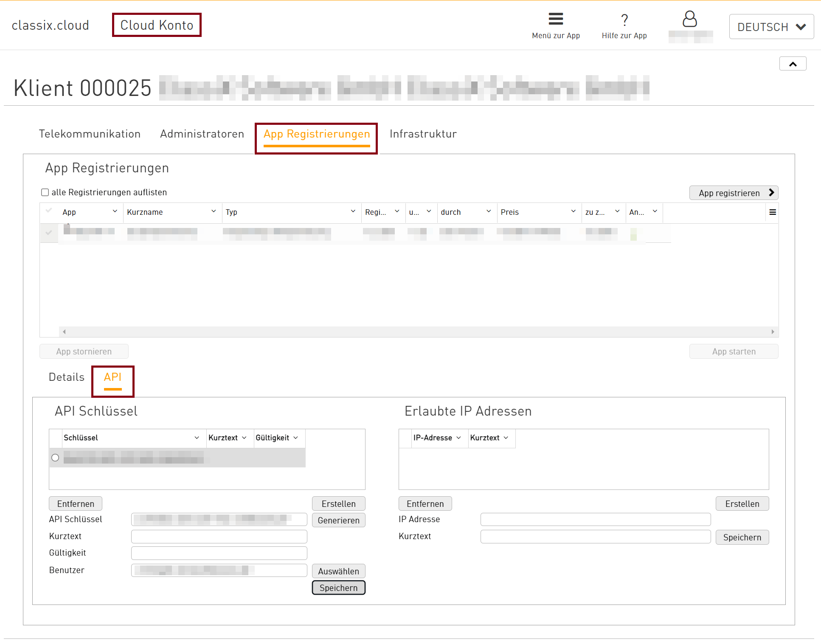Click the Generieren button for API key
Screen dimensions: 821x644
coord(338,520)
